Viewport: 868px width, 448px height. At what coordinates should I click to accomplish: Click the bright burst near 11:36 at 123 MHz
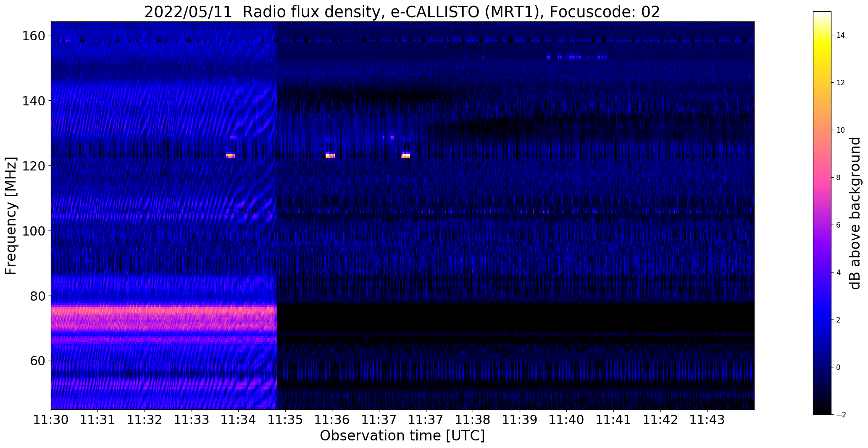330,156
